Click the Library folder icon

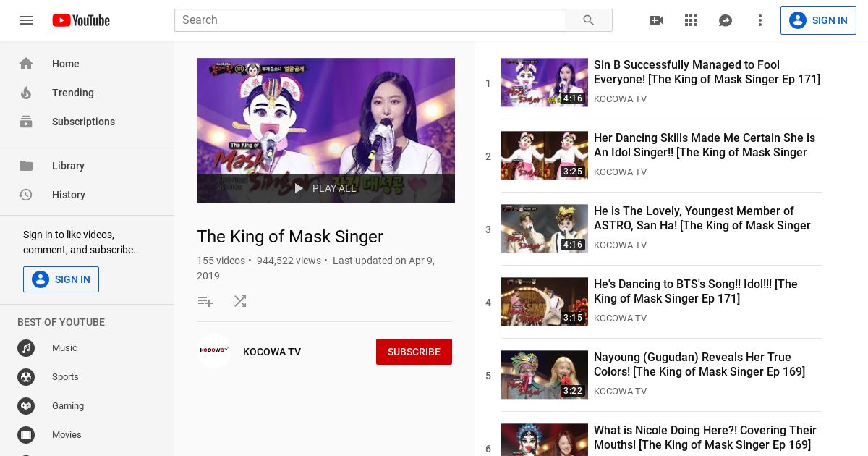click(26, 166)
